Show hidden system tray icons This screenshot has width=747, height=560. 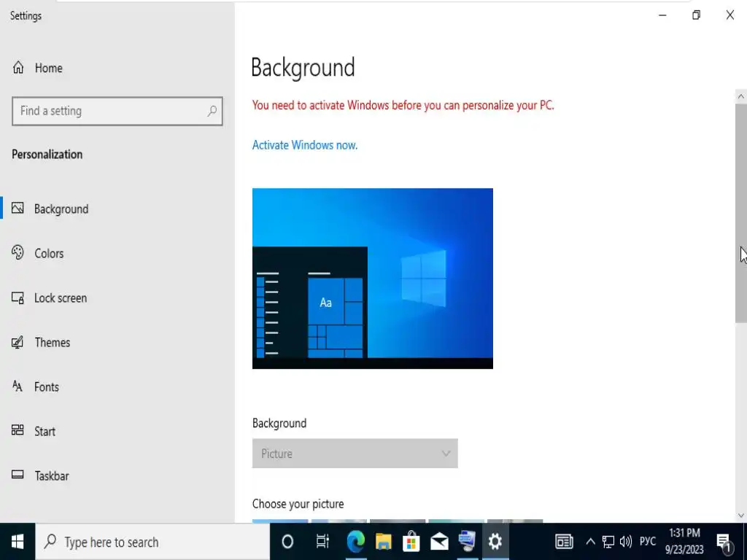click(590, 542)
